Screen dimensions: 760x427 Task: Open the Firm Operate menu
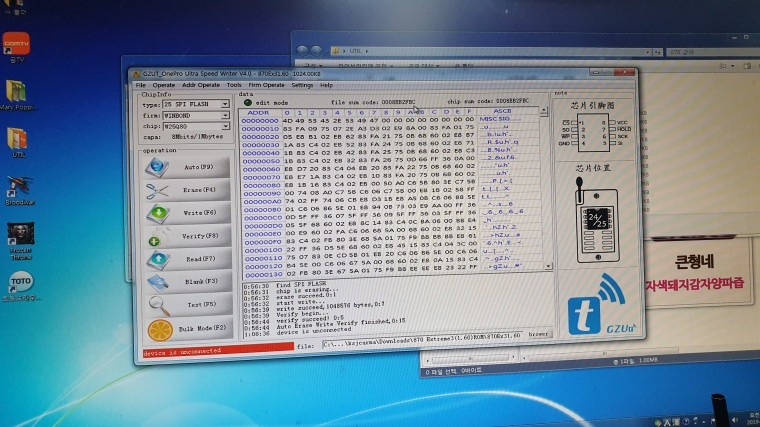pyautogui.click(x=267, y=85)
